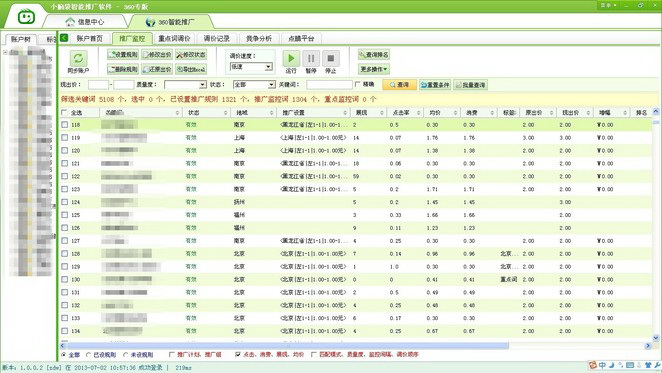The image size is (662, 373).
Task: Click the horizontal scrollbar's right arrow
Action: tap(648, 346)
